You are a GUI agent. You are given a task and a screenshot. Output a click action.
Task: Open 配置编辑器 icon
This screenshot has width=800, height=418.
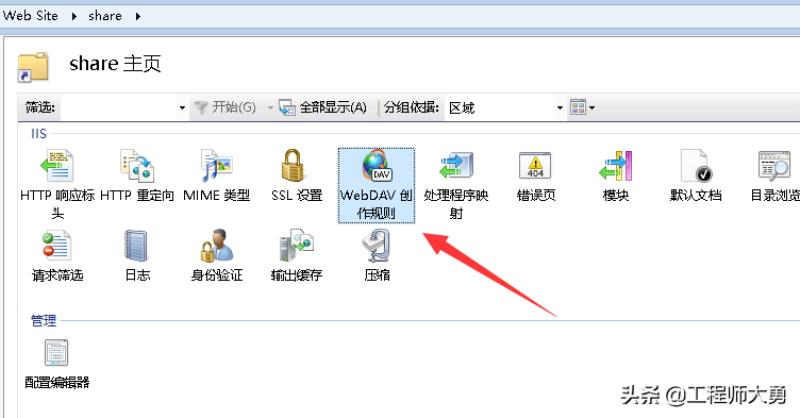56,353
